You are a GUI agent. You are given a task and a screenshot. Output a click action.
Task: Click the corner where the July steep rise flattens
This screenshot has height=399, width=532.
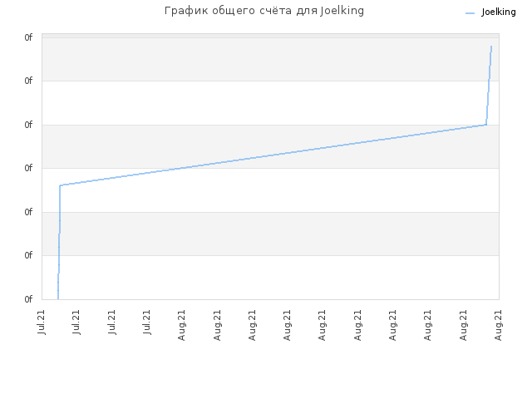[x=60, y=185]
